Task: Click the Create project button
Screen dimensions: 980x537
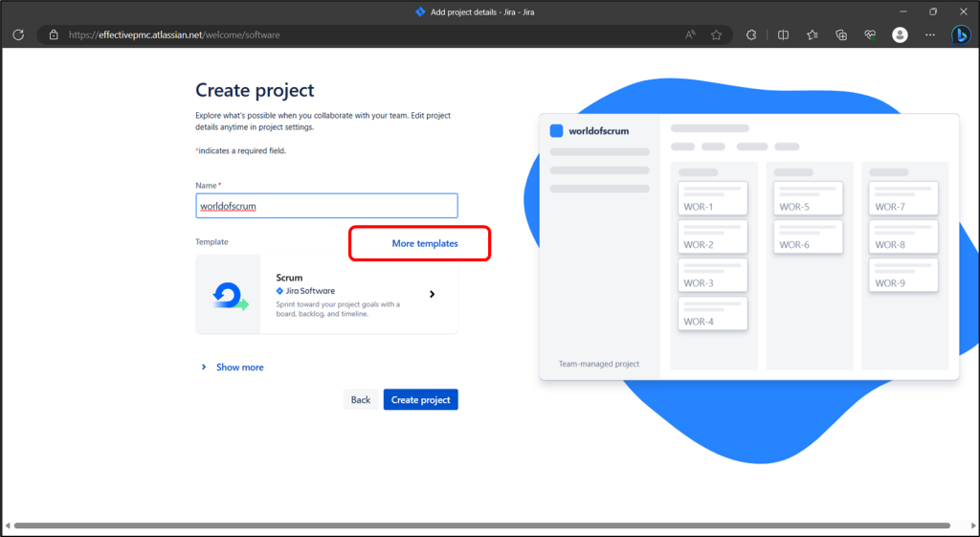Action: (421, 399)
